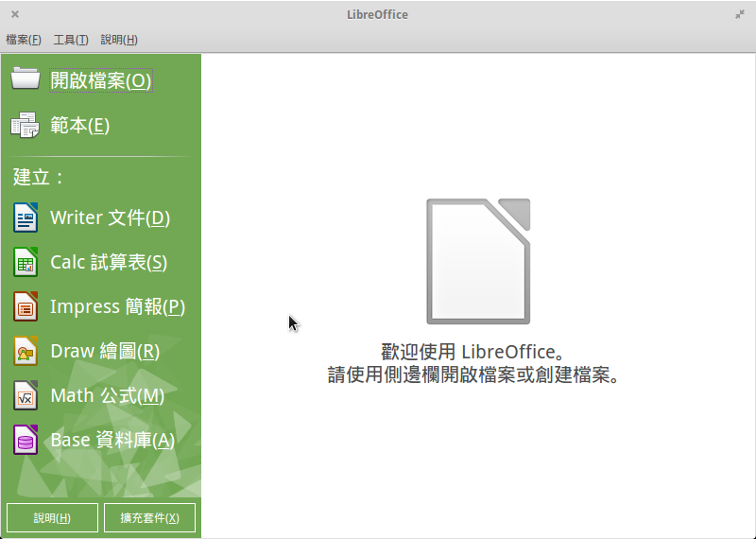Create a new Math 公式(M)
Viewport: 756px width, 539px height.
click(107, 395)
